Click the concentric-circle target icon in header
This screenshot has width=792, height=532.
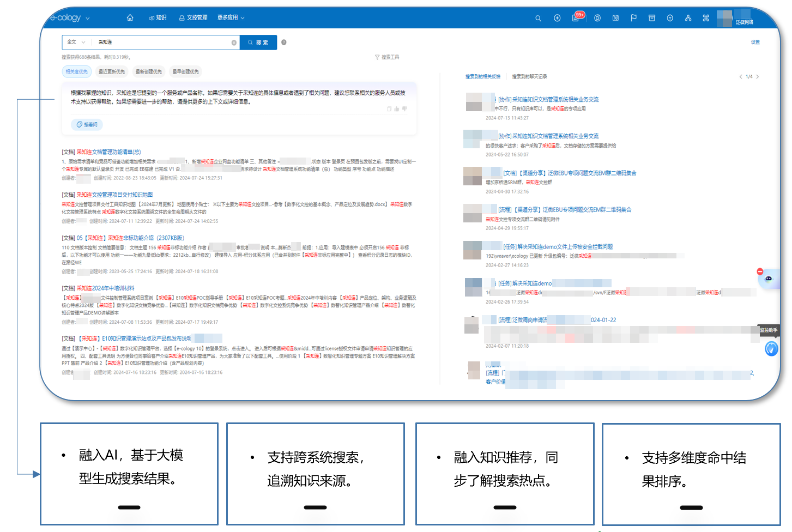597,18
